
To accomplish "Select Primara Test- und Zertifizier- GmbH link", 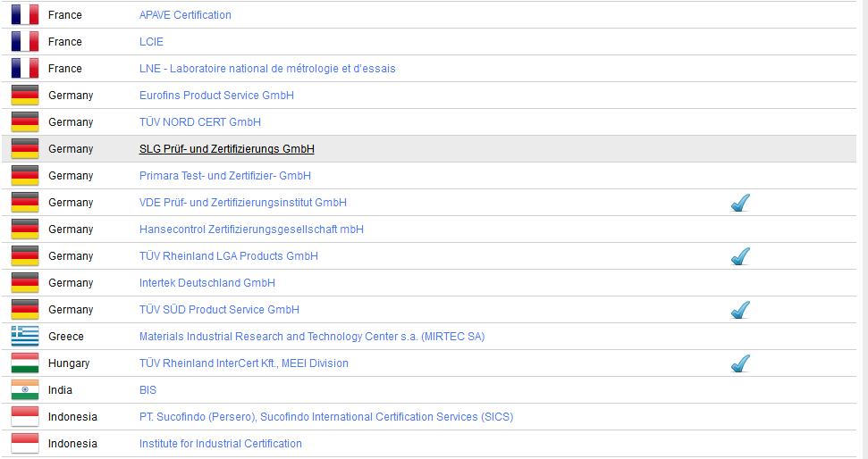I will click(x=225, y=176).
